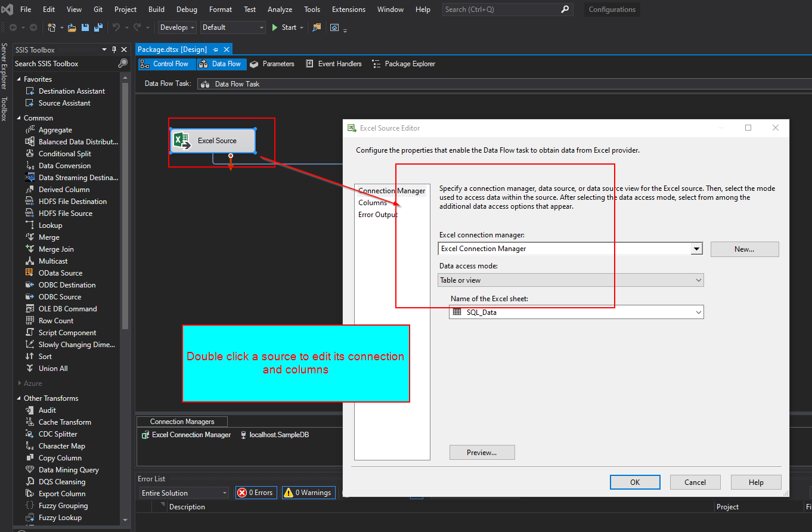Viewport: 812px width, 532px height.
Task: Toggle the 0 Errors filter
Action: [x=256, y=493]
